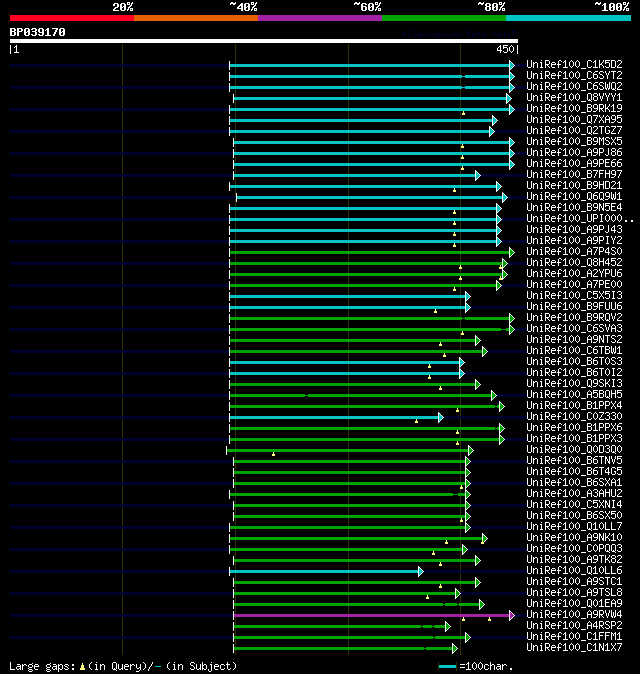The height and width of the screenshot is (674, 640).
Task: Click the UniRef100_B1PPX4 name
Action: [574, 406]
